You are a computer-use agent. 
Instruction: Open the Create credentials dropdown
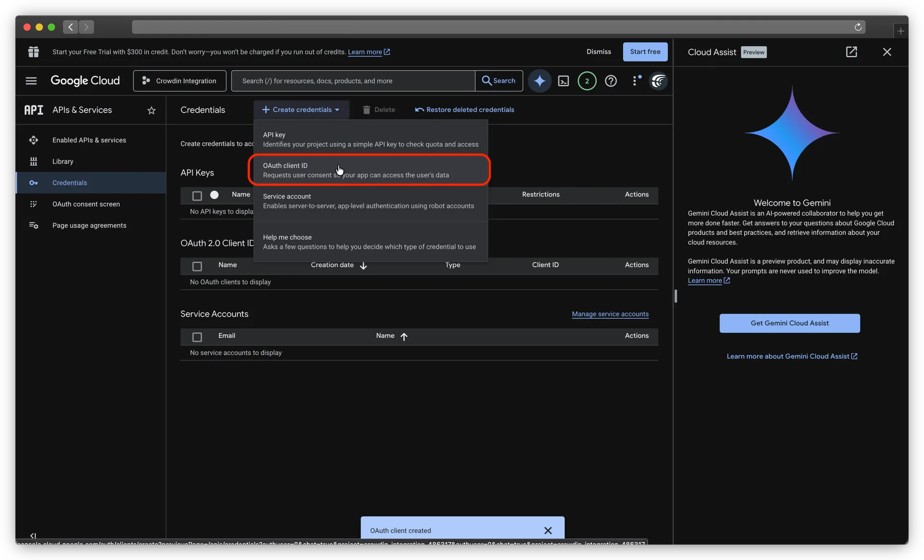(x=301, y=110)
